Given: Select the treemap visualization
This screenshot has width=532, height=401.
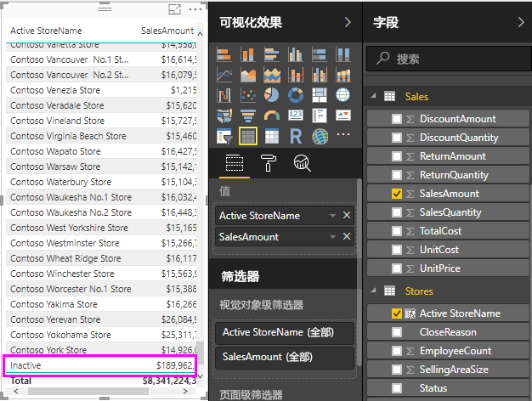Looking at the screenshot, I should pos(320,95).
